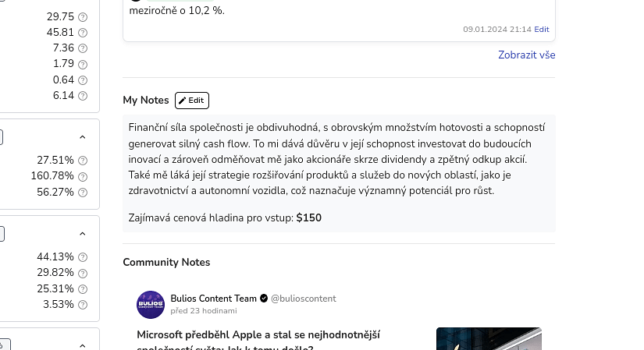Open @bulioscontent handle

[303, 299]
